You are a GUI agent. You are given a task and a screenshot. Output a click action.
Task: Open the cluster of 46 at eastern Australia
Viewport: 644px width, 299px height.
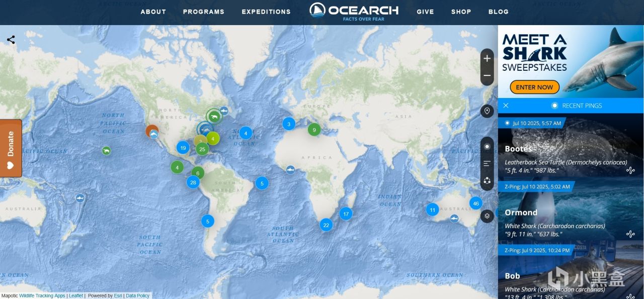point(476,204)
